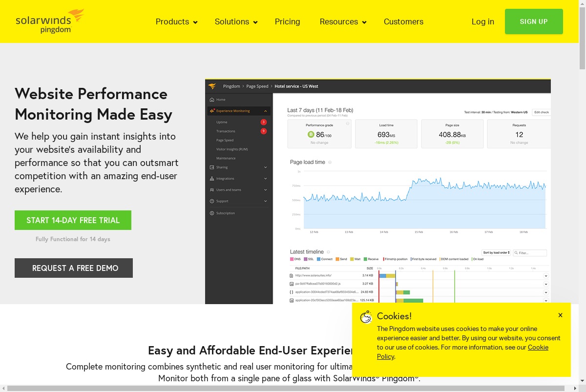Viewport: 586px width, 392px height.
Task: Click the Last 7 days (11 Feb-18 Feb) heading
Action: point(320,110)
